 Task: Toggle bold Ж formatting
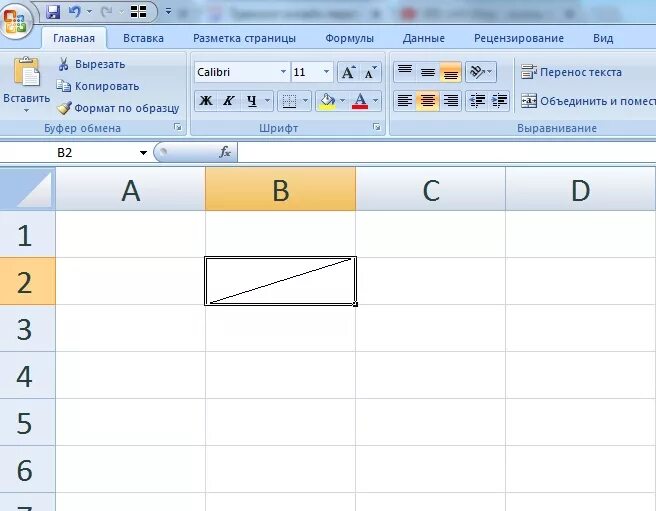pos(205,101)
